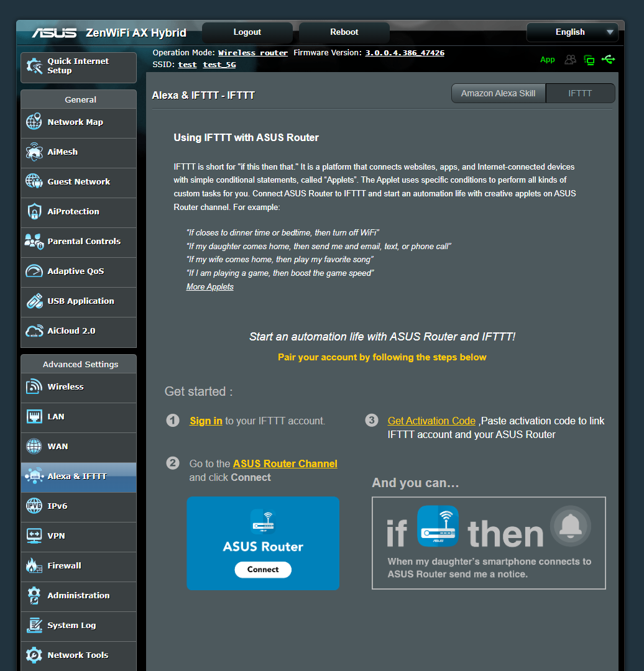Switch to the Amazon Alexa Skill tab
Viewport: 644px width, 671px height.
(498, 93)
